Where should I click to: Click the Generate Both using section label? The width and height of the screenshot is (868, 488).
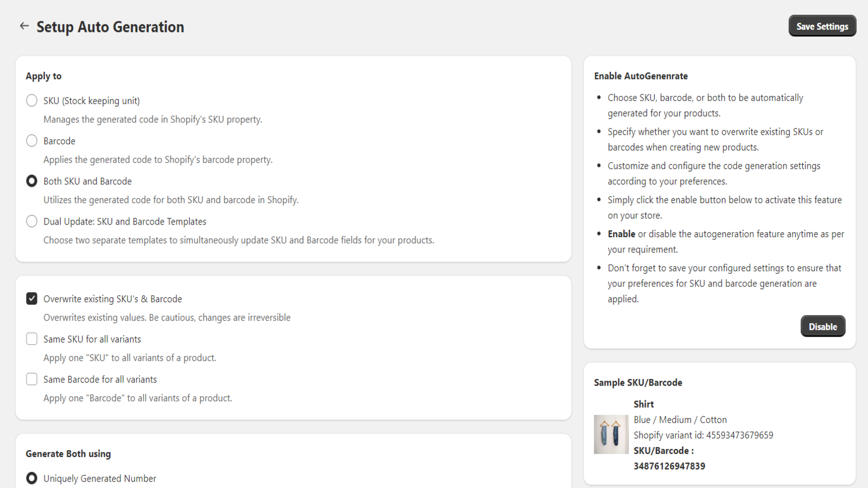67,453
